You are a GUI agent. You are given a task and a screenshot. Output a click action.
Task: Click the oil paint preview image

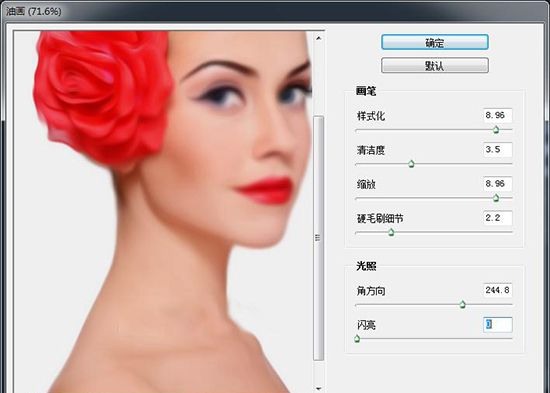click(163, 212)
